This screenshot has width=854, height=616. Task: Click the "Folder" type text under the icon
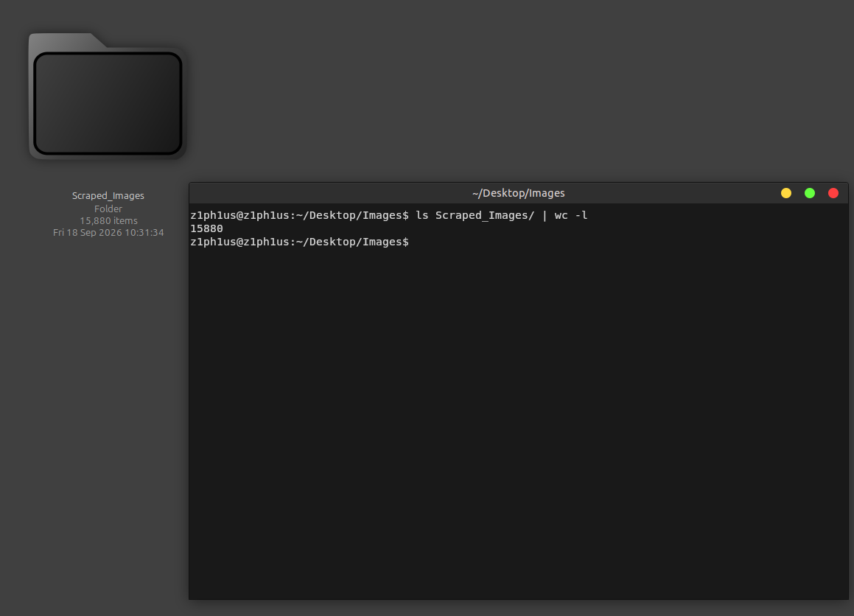coord(108,209)
